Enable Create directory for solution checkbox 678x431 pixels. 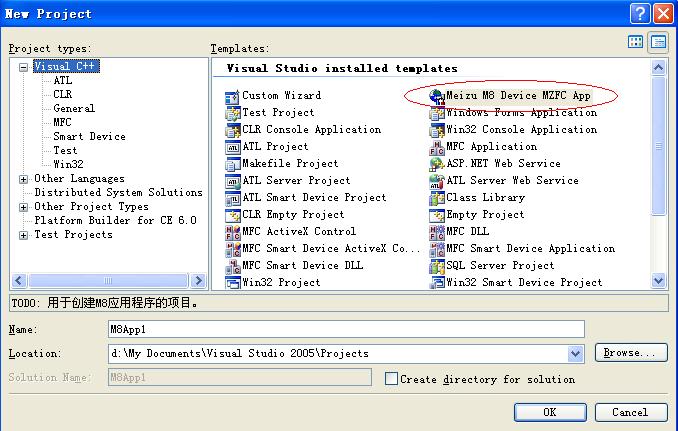tap(391, 379)
